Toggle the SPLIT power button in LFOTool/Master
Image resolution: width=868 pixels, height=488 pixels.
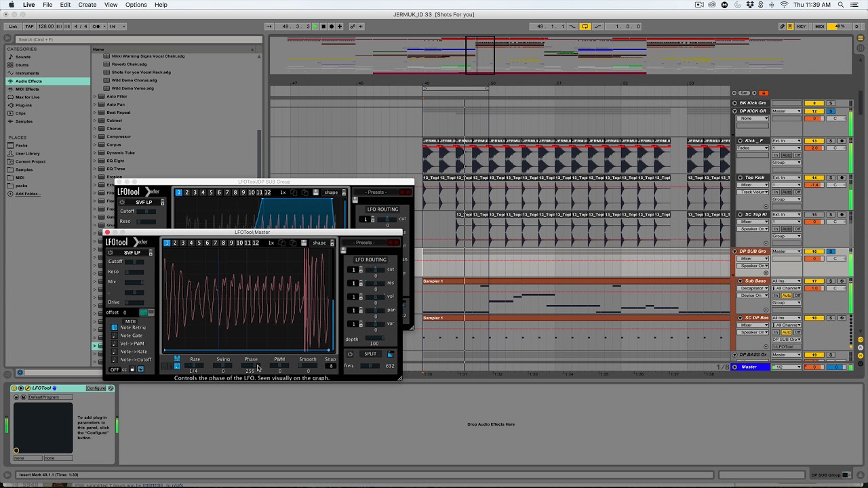[x=350, y=354]
